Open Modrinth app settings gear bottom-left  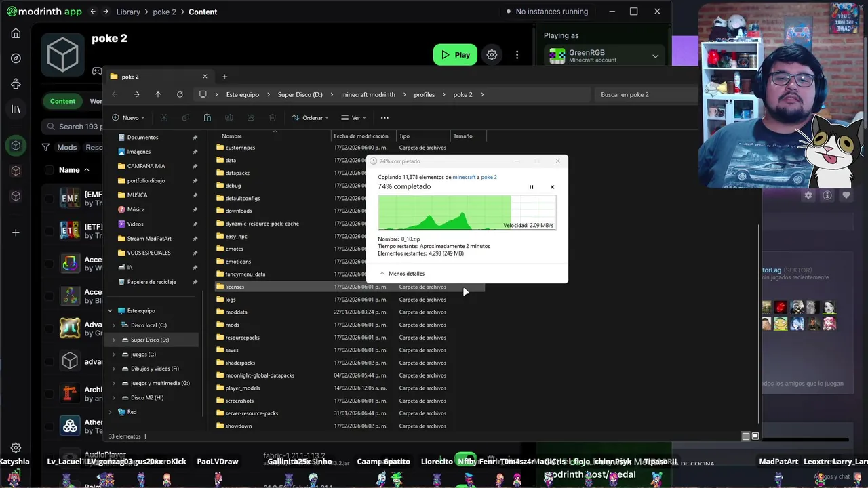point(16,448)
